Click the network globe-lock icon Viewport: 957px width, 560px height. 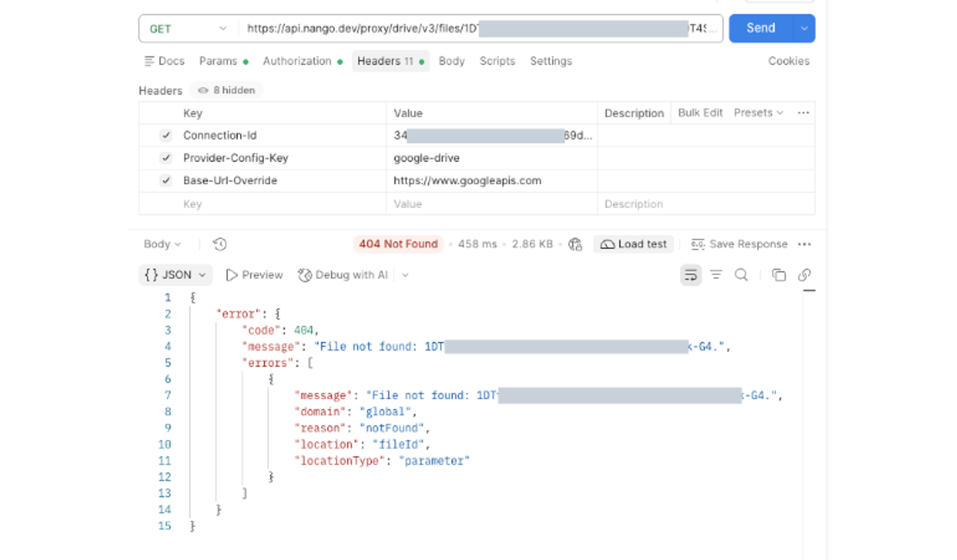click(576, 244)
